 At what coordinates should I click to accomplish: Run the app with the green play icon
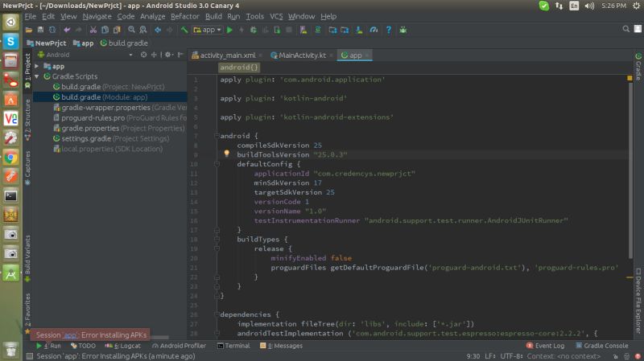click(x=229, y=30)
